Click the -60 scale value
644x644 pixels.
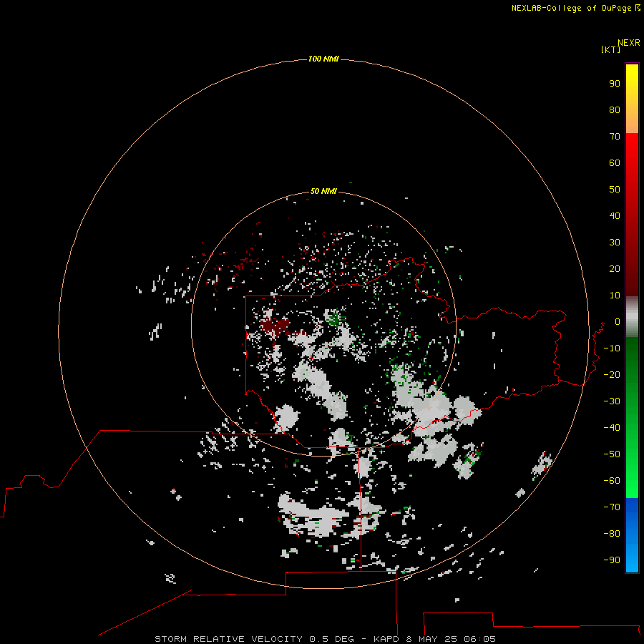(x=612, y=481)
